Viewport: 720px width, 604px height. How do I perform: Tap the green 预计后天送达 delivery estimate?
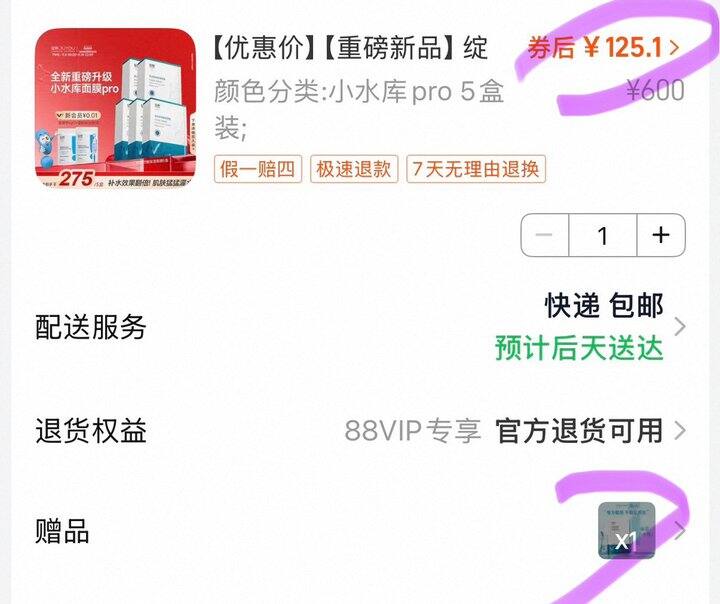[x=579, y=348]
